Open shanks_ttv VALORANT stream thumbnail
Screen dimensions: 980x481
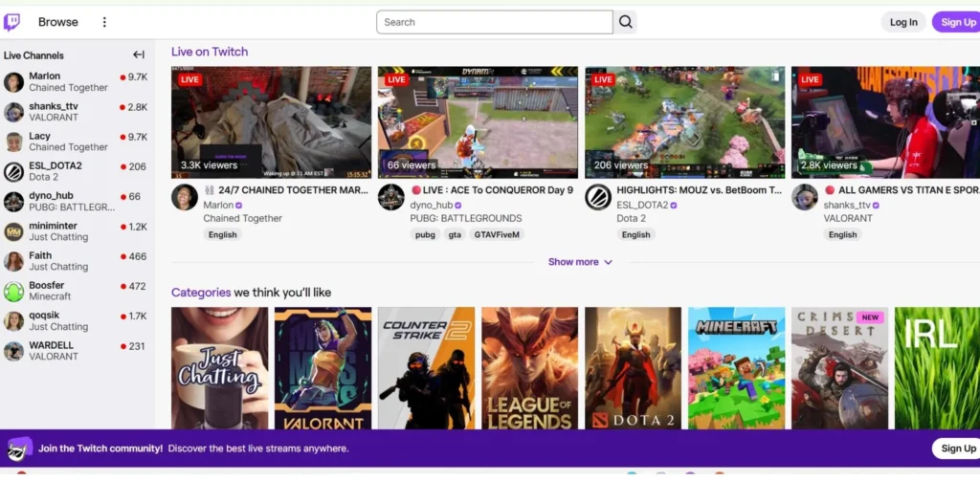pos(885,122)
